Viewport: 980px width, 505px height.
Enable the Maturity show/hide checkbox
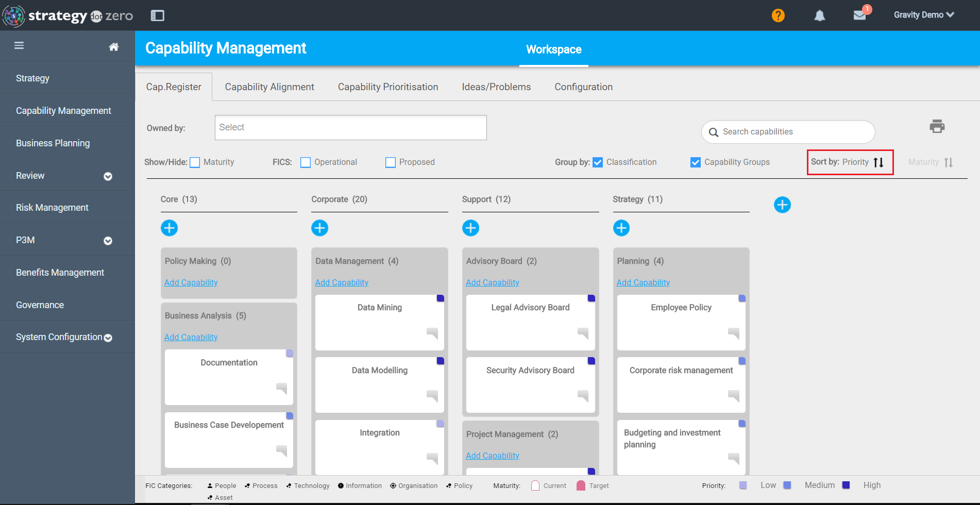195,162
